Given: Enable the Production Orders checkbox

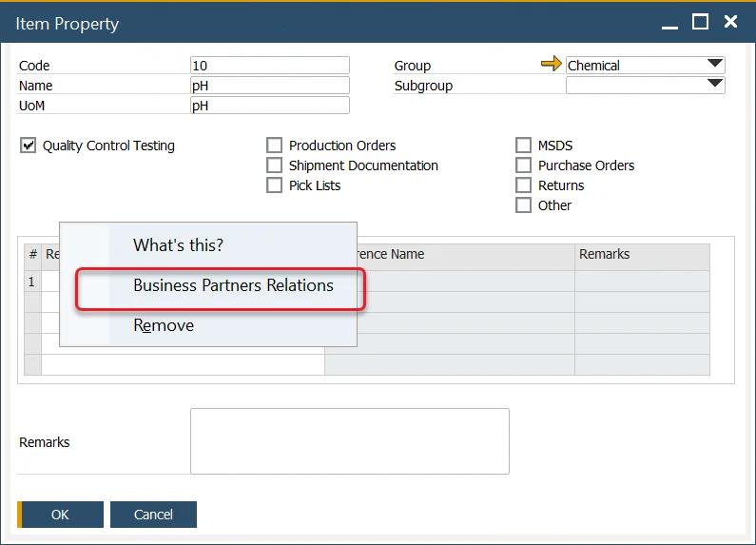Looking at the screenshot, I should pyautogui.click(x=274, y=146).
